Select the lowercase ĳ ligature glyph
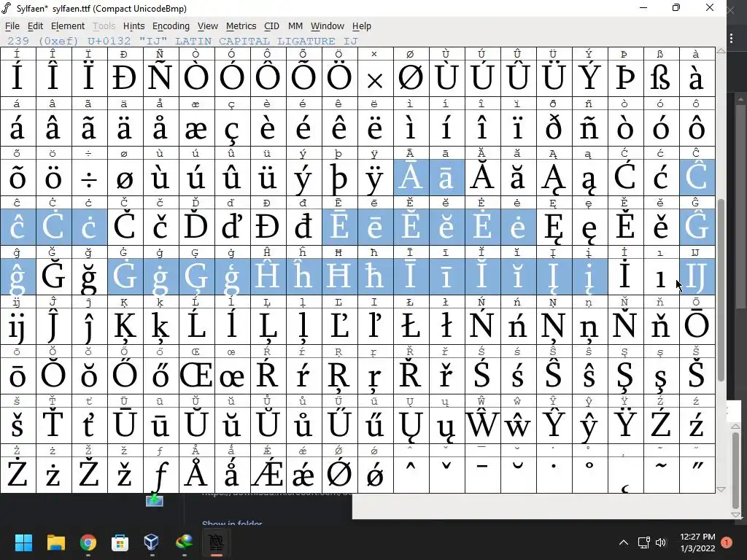This screenshot has width=747, height=560. click(18, 326)
